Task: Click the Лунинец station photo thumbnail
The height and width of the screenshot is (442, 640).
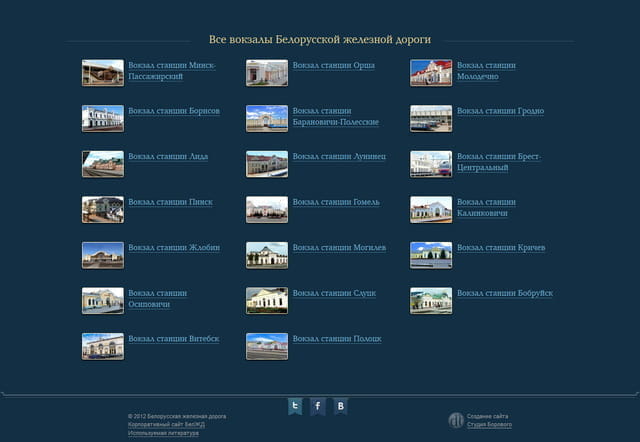Action: pos(267,164)
